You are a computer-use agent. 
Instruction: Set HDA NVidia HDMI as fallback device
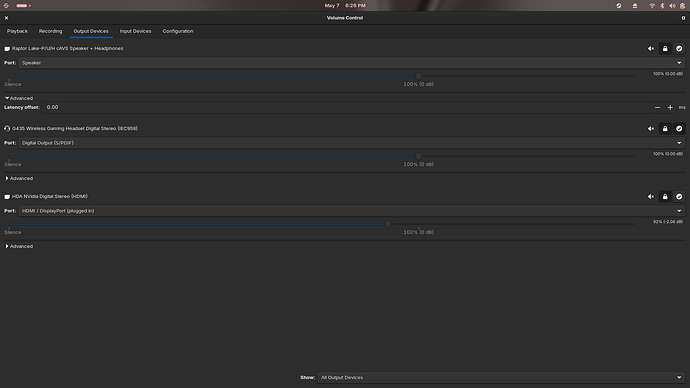click(x=679, y=197)
